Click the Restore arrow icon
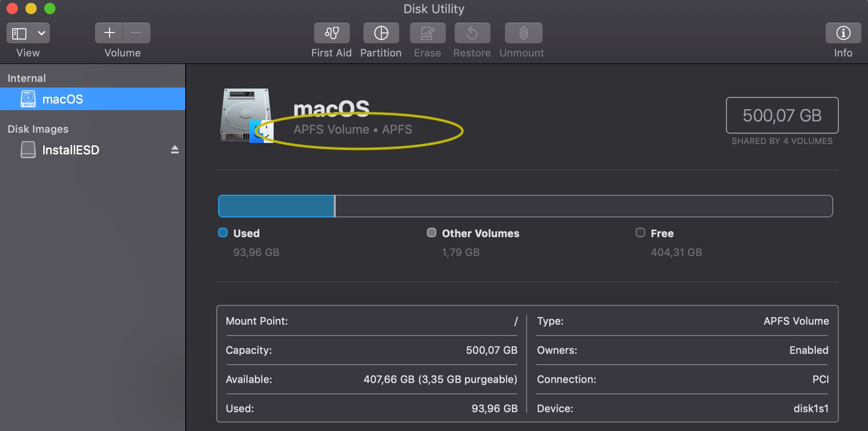This screenshot has width=868, height=431. coord(472,32)
